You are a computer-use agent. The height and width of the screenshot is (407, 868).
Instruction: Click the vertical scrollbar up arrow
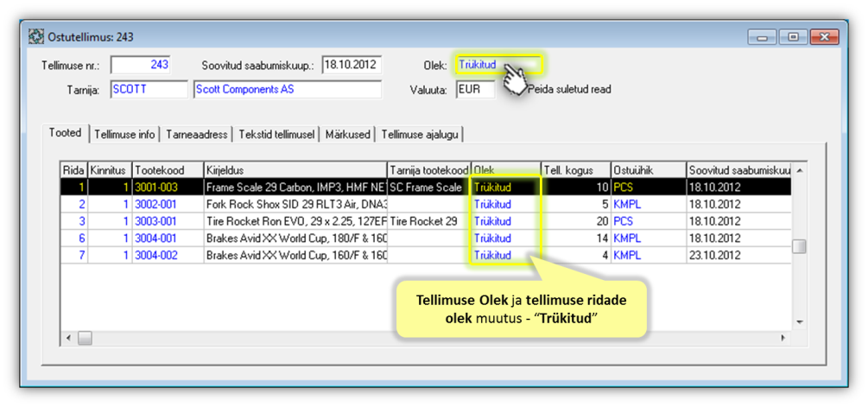click(x=798, y=169)
